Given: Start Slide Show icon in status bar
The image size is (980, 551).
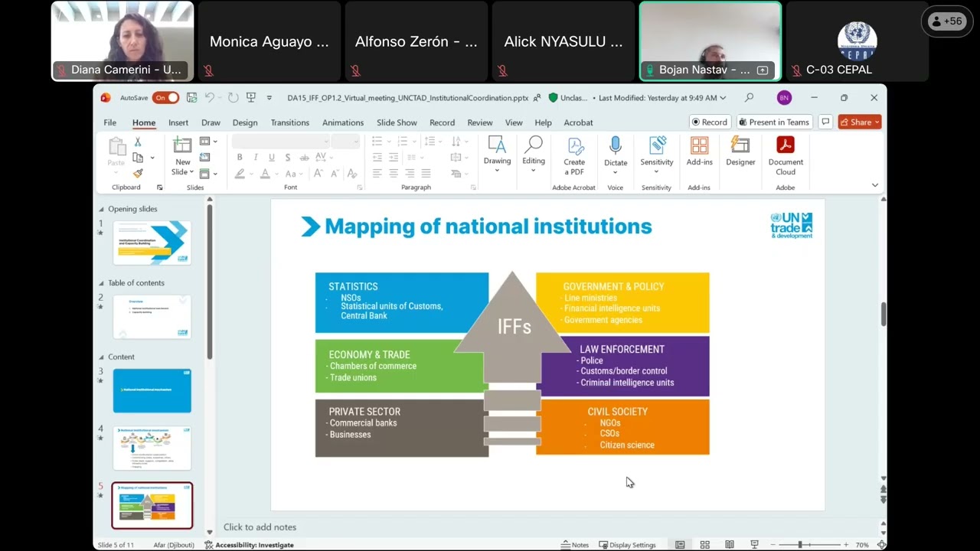Looking at the screenshot, I should tap(754, 545).
